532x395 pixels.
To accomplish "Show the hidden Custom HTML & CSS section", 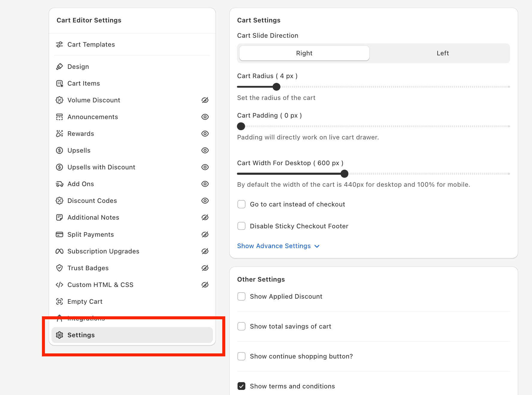I will point(205,285).
